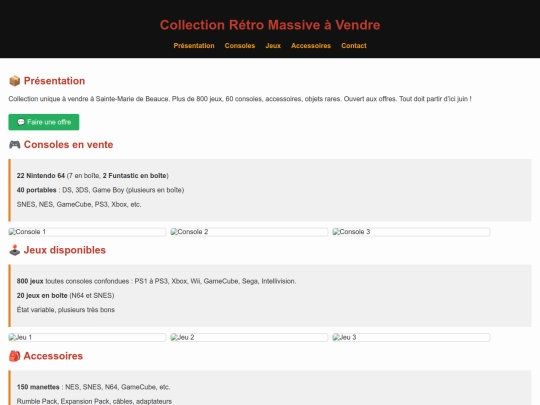Jump to Accessoires nav link

coord(311,46)
